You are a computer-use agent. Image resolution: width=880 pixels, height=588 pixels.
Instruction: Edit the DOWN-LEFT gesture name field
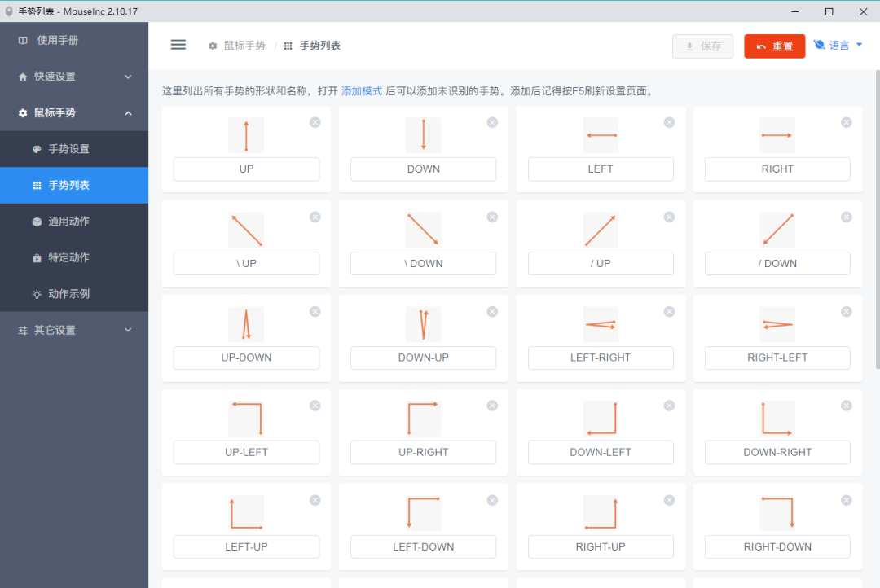(601, 452)
